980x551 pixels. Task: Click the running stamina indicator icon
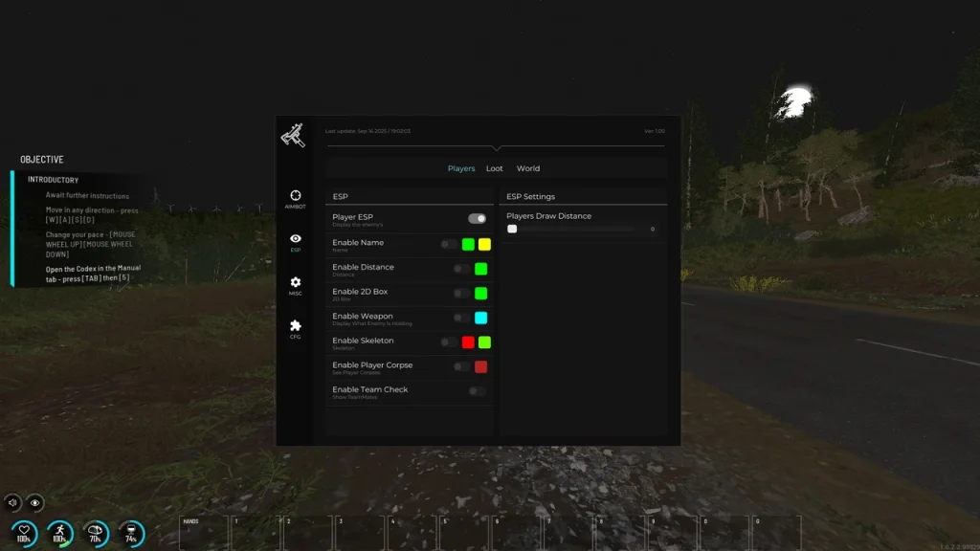point(59,533)
